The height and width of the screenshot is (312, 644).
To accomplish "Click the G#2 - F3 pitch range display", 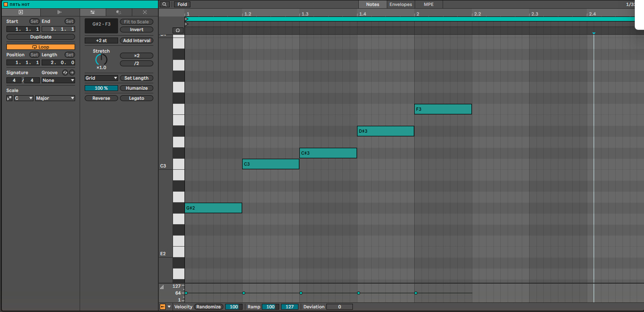I will point(101,26).
